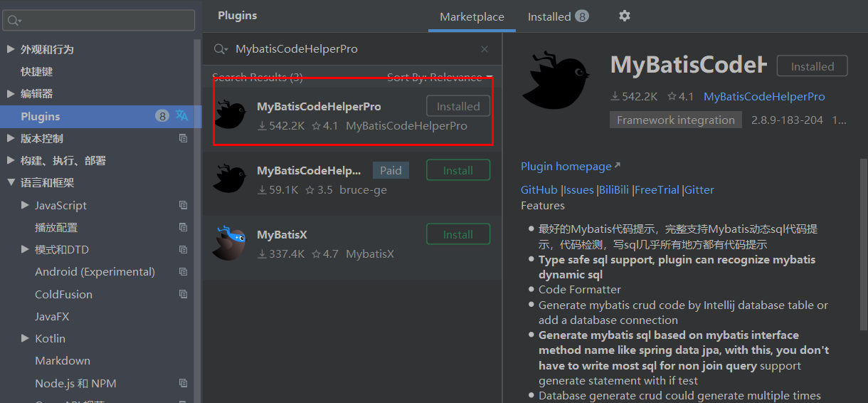Expand the 外观和行为 tree node
This screenshot has height=403, width=868.
pyautogui.click(x=10, y=49)
